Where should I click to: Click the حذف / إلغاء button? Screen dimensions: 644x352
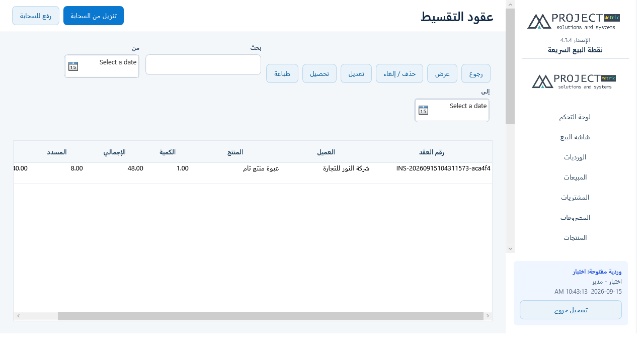coord(399,73)
